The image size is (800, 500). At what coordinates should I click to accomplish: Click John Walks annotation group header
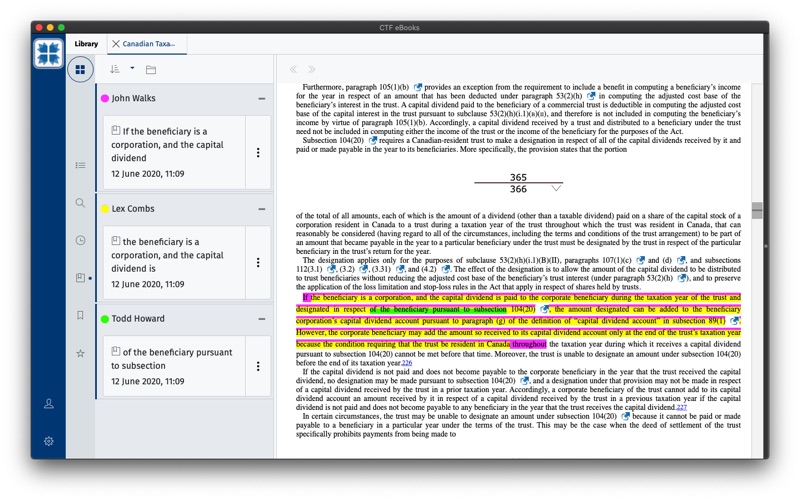(x=184, y=98)
